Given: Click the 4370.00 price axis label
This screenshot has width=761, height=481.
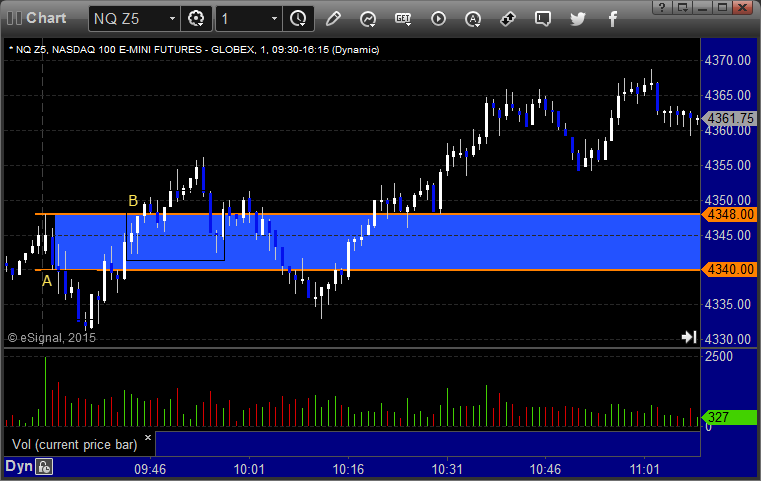Looking at the screenshot, I should click(728, 60).
